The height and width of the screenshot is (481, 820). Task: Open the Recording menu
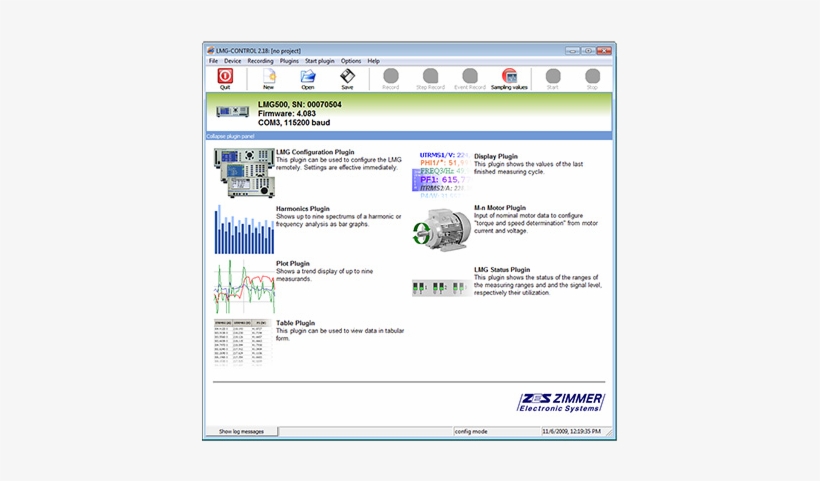[260, 61]
